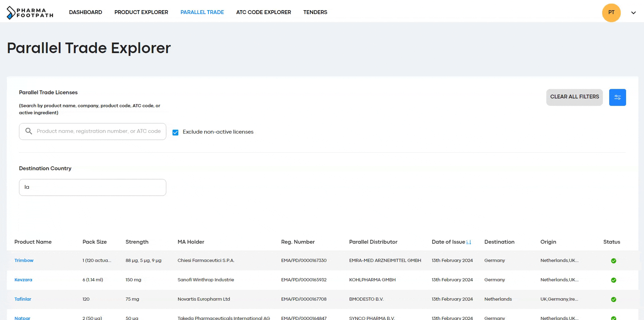The image size is (644, 320).
Task: Click the PT user avatar
Action: pyautogui.click(x=611, y=13)
